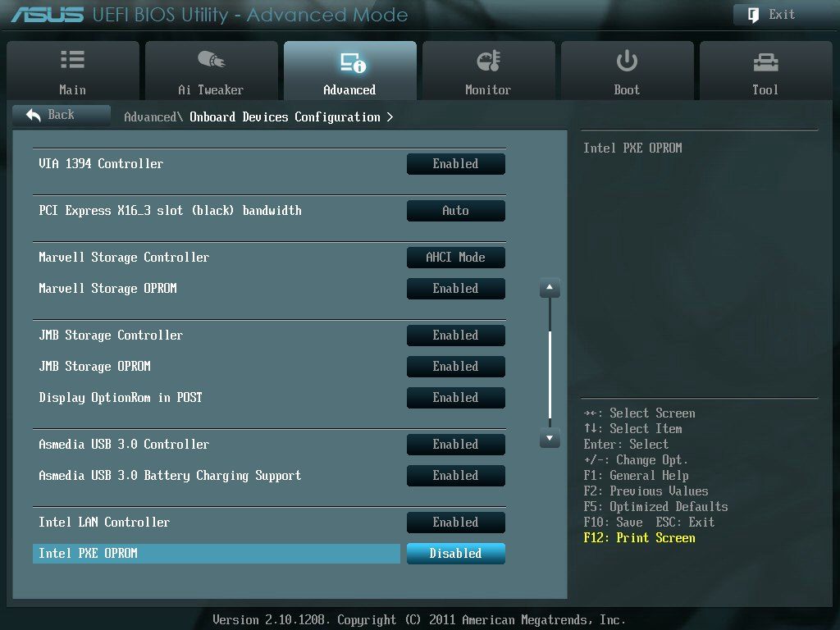
Task: Select JMB Storage Controller label
Action: 111,336
